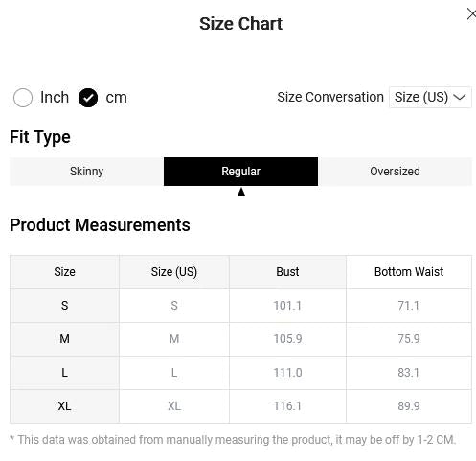Switch to the Oversized fit tab

395,172
